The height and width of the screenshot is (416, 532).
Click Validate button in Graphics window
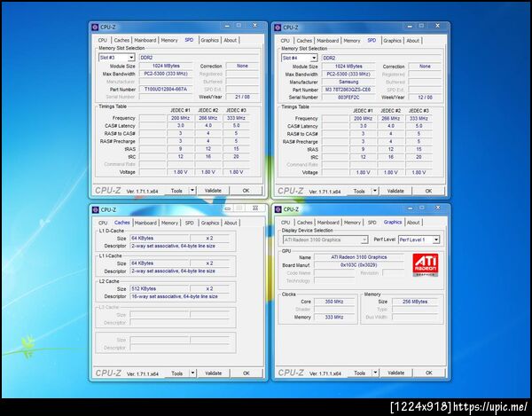pos(396,373)
